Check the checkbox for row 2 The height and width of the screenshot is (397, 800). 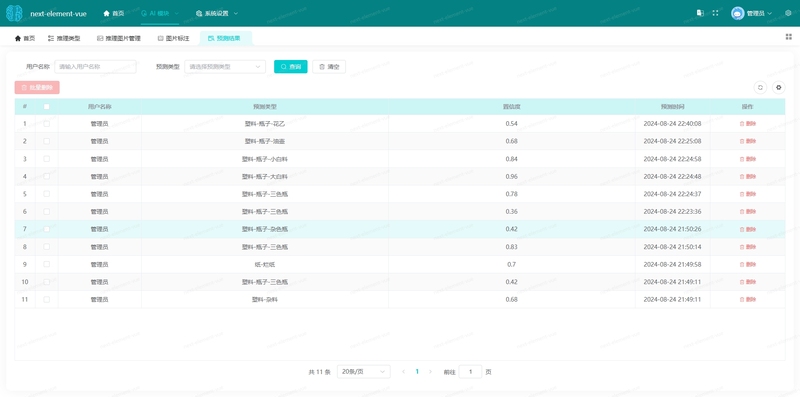tap(46, 141)
